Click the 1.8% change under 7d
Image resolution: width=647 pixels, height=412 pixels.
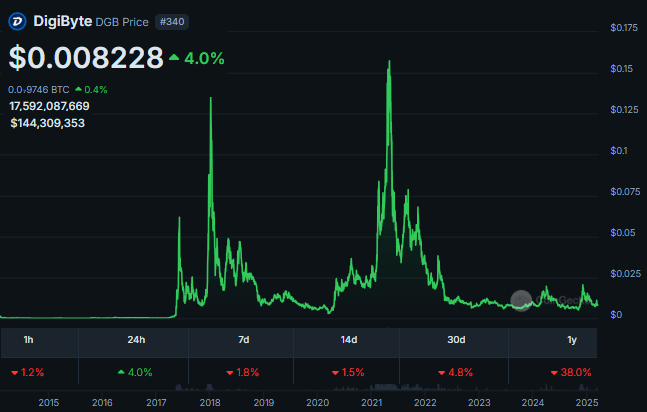click(243, 372)
